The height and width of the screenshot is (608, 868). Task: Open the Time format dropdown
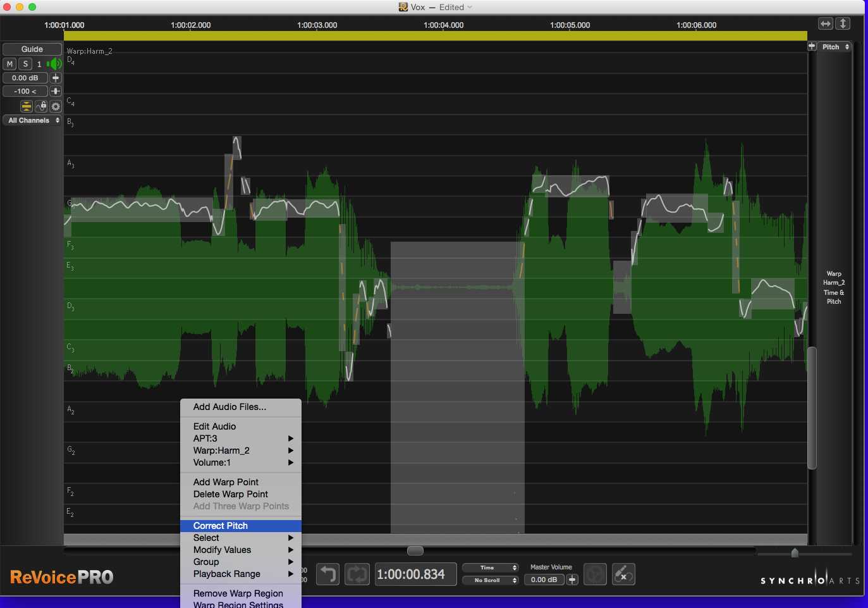coord(491,568)
